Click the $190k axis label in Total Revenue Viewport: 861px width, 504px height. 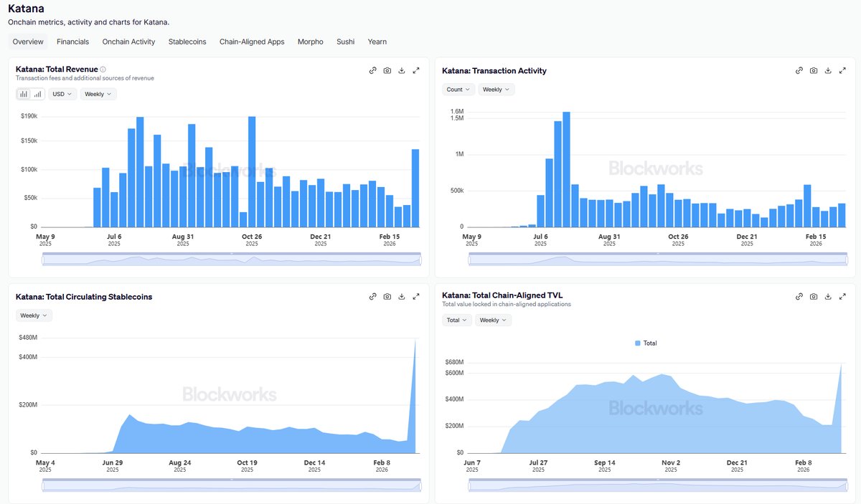29,116
